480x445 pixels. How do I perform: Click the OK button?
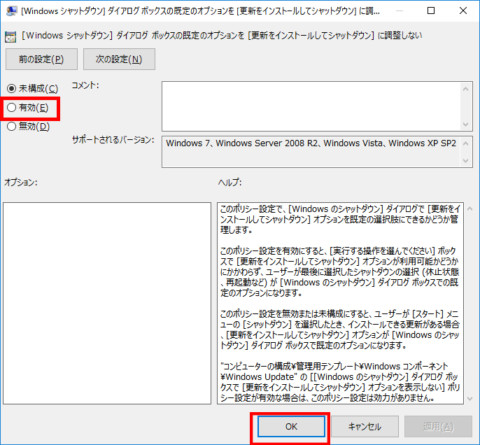291,426
